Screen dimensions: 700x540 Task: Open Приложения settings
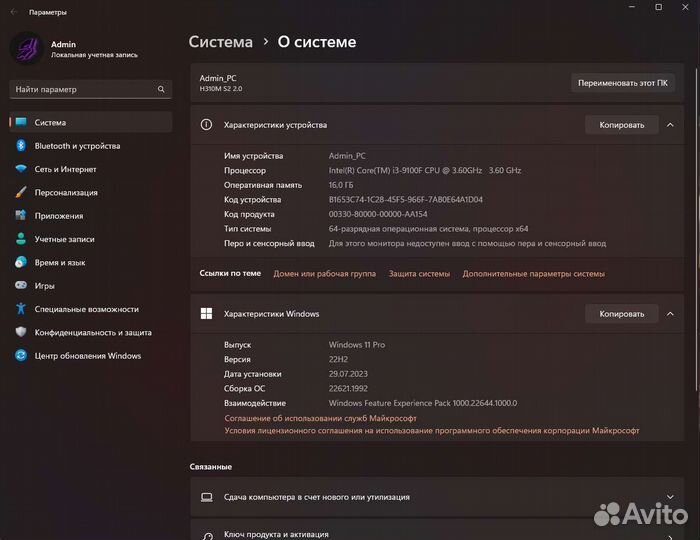(x=91, y=216)
